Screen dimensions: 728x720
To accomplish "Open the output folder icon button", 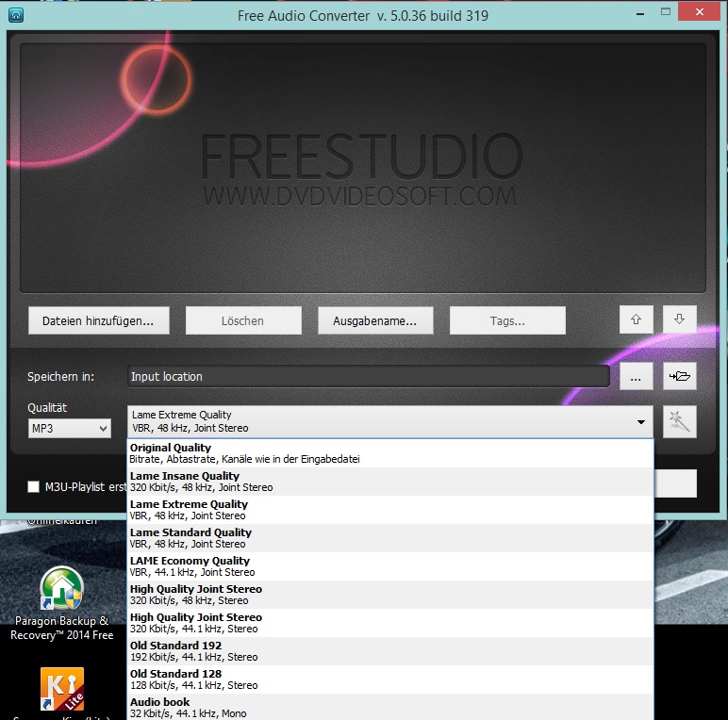I will 679,376.
